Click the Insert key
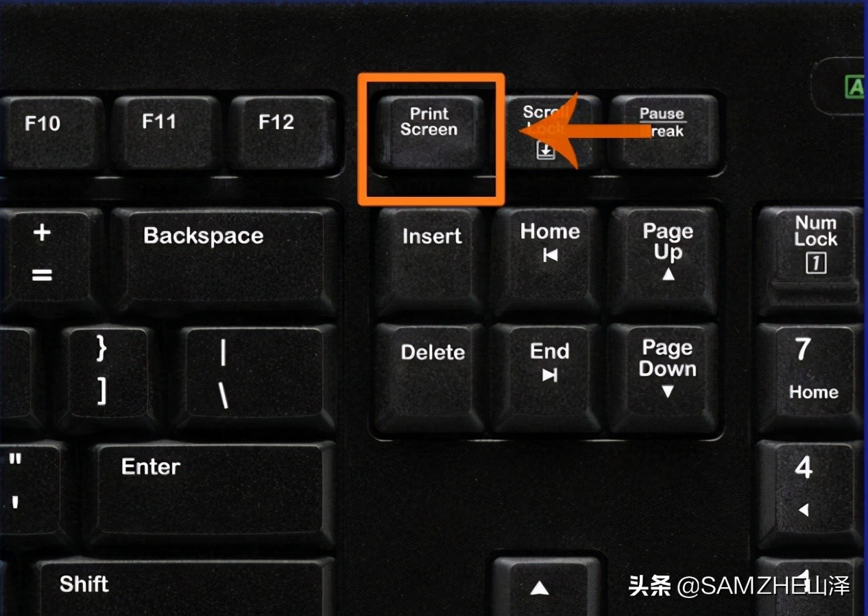Viewport: 868px width, 616px height. pyautogui.click(x=431, y=262)
